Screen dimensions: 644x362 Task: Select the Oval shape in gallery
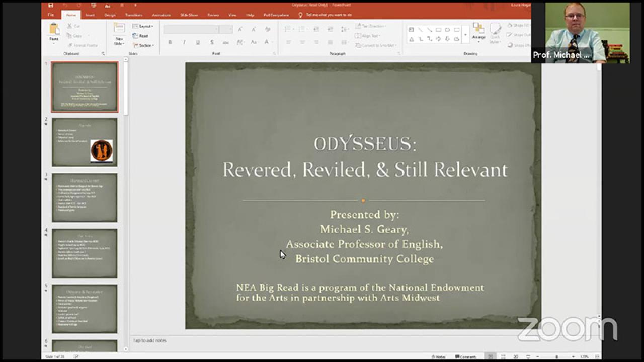447,30
